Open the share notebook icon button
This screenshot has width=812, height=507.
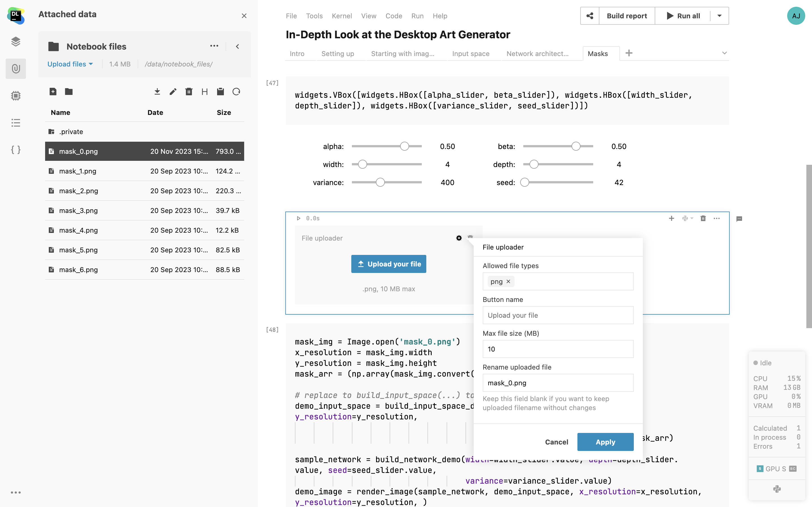click(x=590, y=16)
